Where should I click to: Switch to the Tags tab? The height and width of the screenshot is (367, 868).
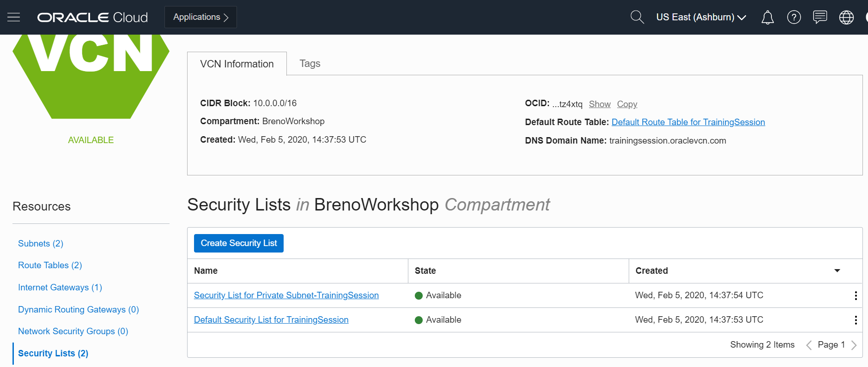[x=310, y=64]
